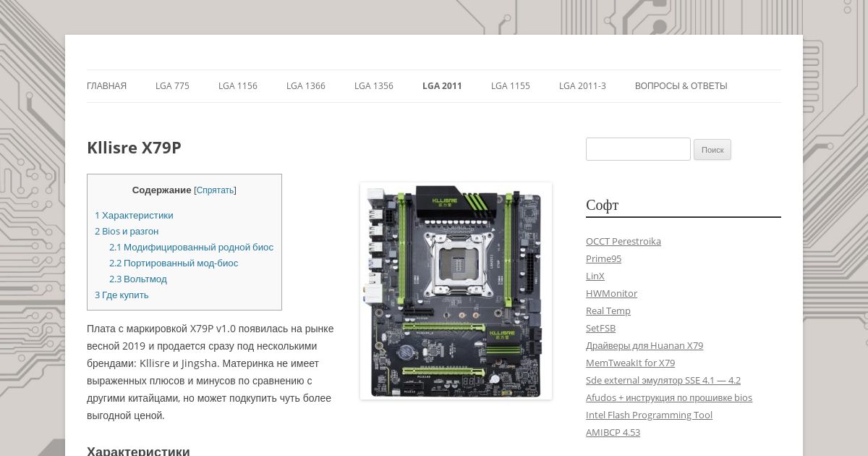
Task: Collapse contents with the Спрятать link
Action: (x=215, y=190)
